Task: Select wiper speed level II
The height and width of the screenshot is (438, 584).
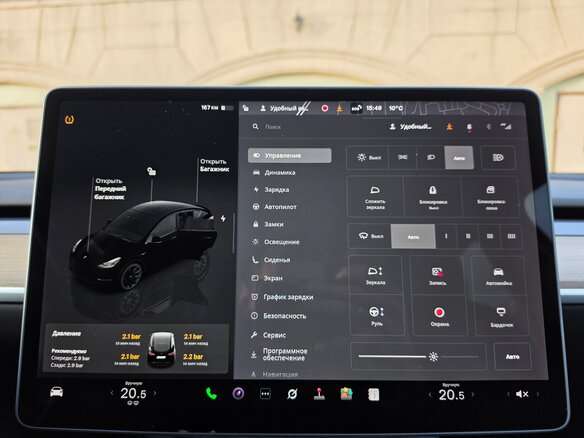Action: click(468, 236)
